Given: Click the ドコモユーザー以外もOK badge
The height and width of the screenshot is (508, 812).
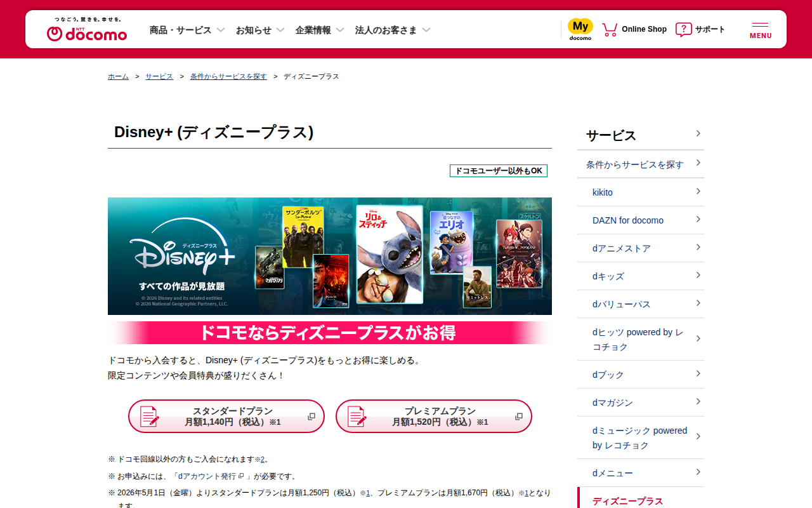Looking at the screenshot, I should click(499, 171).
